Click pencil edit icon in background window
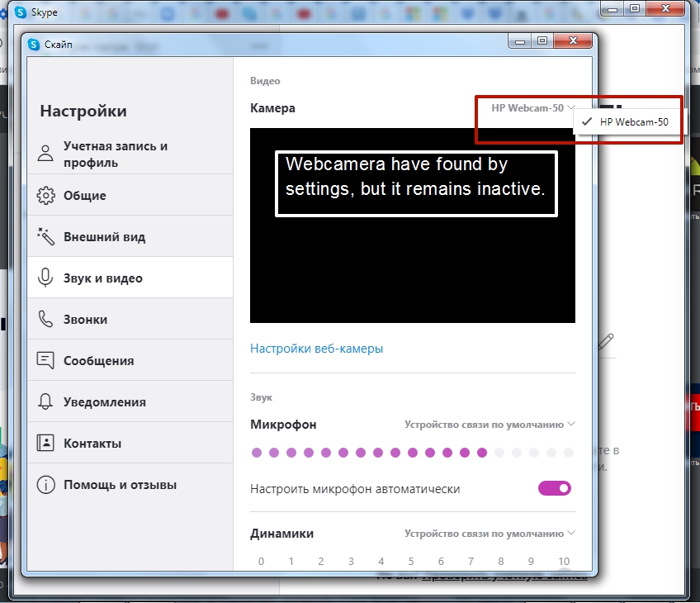This screenshot has width=700, height=603. click(x=606, y=341)
